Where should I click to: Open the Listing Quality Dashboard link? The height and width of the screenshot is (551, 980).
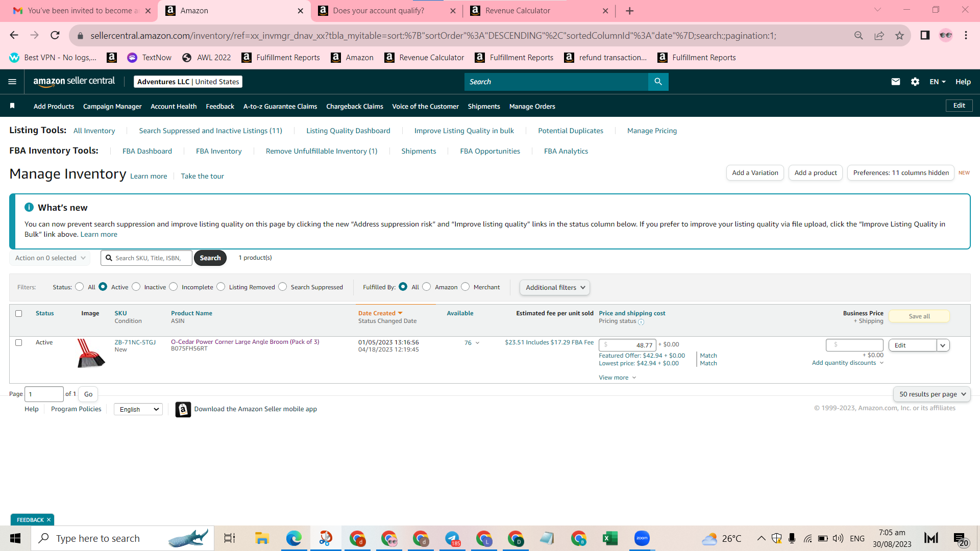click(x=348, y=131)
